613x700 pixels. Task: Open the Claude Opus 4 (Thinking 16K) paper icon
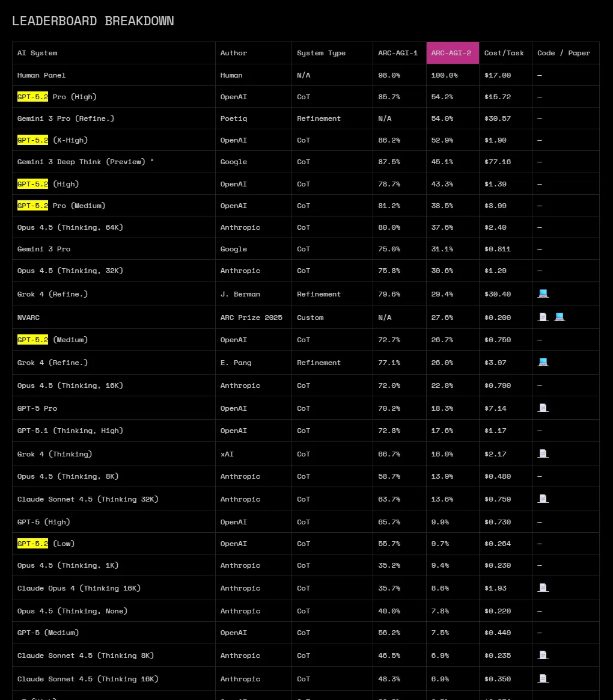543,588
